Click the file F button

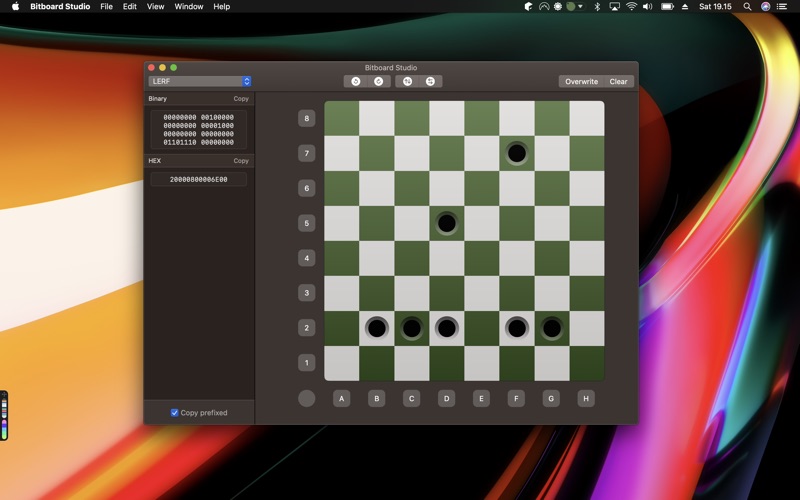pyautogui.click(x=516, y=398)
